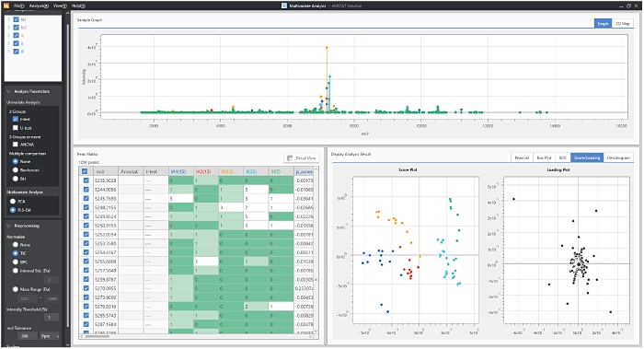Switch to the Graph tab
This screenshot has width=644, height=349.
[x=603, y=24]
